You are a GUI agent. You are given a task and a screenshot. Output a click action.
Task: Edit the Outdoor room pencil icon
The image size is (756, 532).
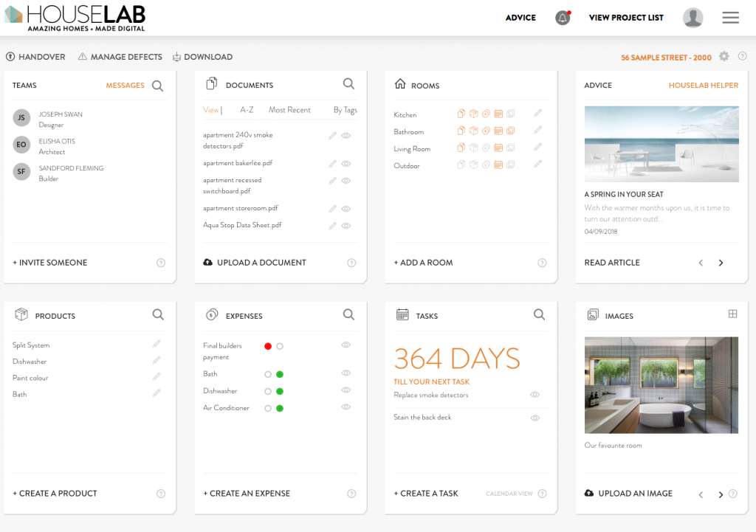[x=537, y=165]
